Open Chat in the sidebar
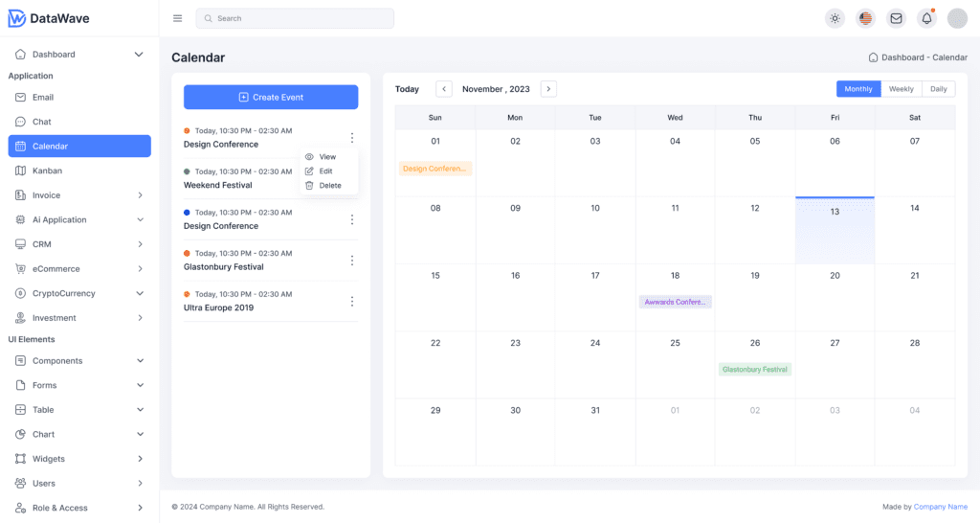980x523 pixels. [x=41, y=122]
